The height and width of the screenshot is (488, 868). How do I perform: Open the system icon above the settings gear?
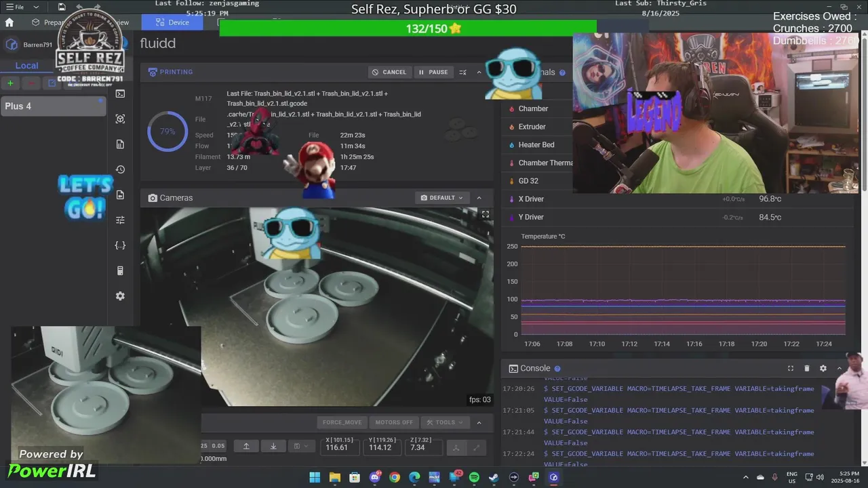pos(120,271)
